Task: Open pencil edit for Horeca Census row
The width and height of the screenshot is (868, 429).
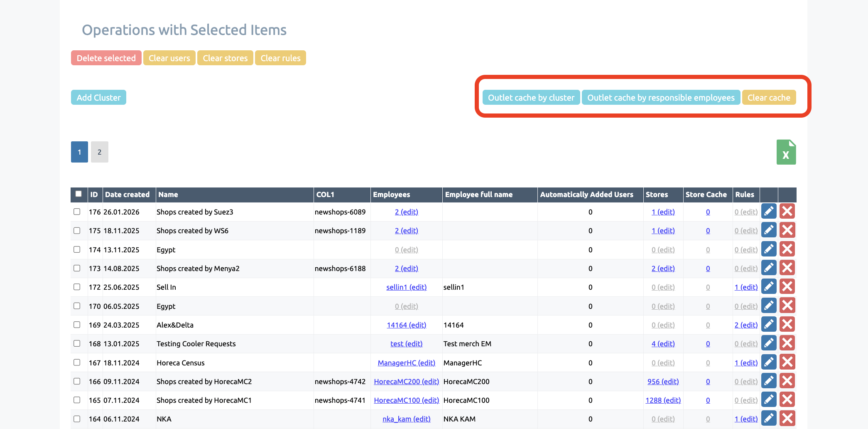Action: pos(769,362)
